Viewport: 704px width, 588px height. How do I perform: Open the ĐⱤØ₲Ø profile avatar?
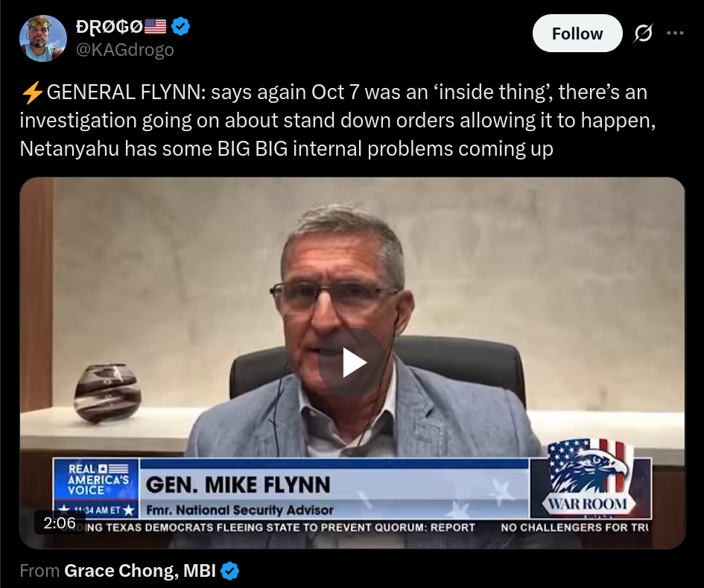tap(43, 38)
